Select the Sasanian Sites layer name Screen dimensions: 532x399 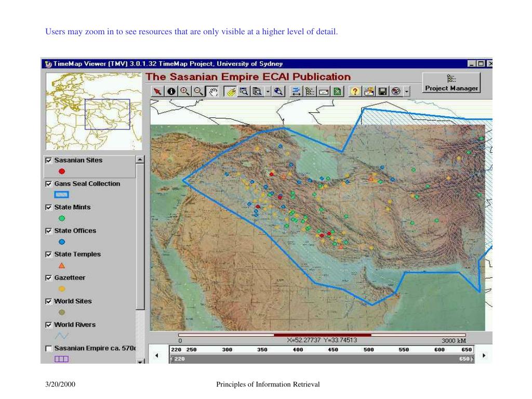coord(78,160)
